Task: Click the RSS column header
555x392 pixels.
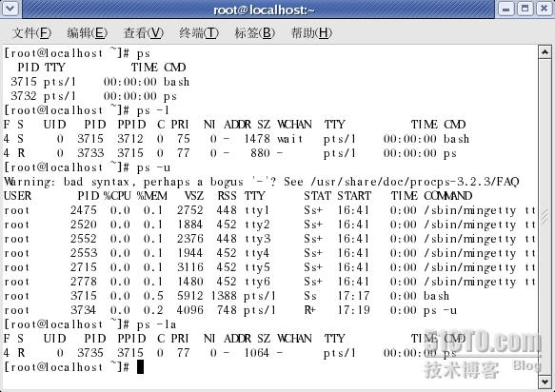Action: coord(227,196)
